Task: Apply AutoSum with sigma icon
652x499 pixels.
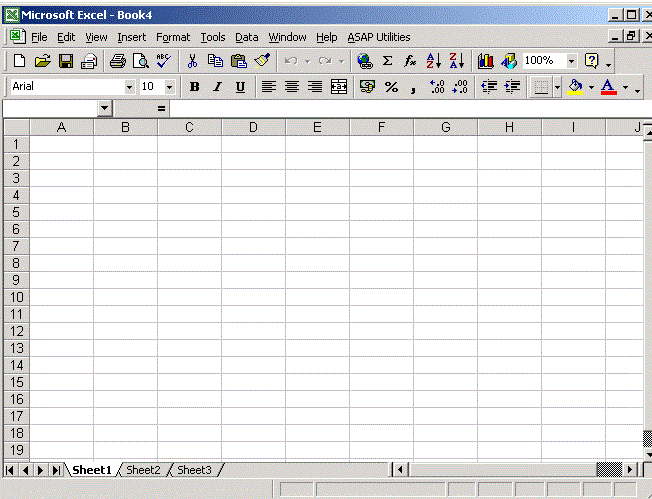Action: (388, 61)
